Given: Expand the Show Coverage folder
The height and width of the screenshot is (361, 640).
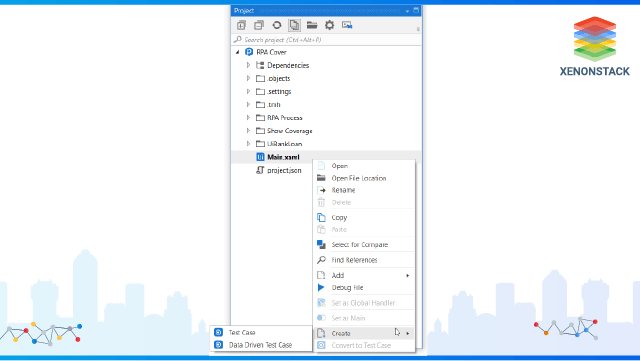Looking at the screenshot, I should (x=248, y=131).
